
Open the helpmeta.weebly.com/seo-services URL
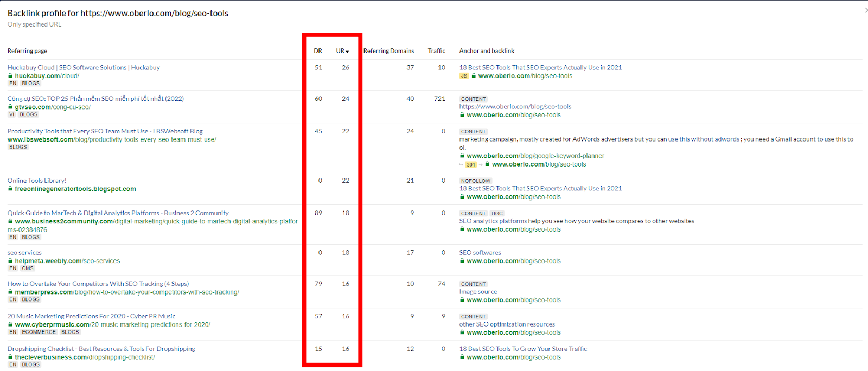click(67, 261)
